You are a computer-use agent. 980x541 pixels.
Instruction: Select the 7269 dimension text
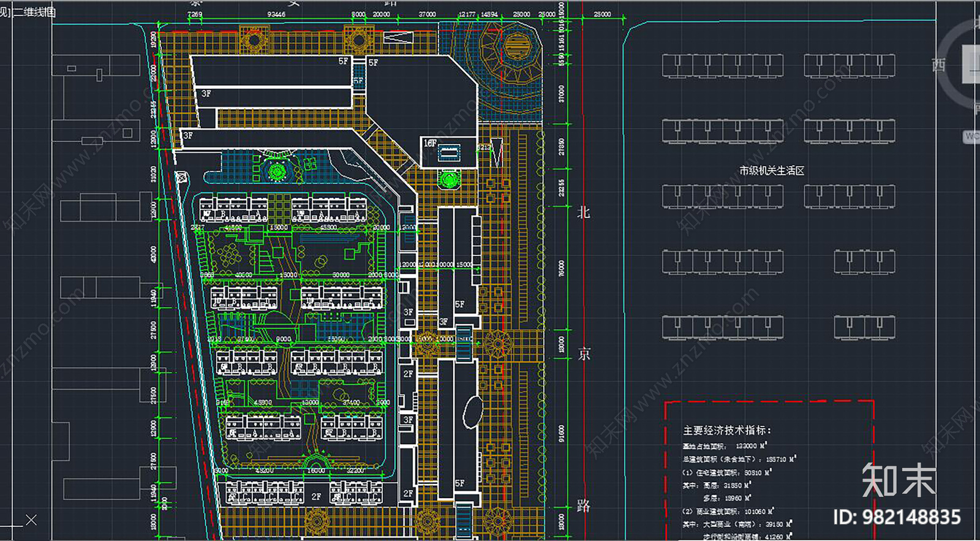[195, 14]
